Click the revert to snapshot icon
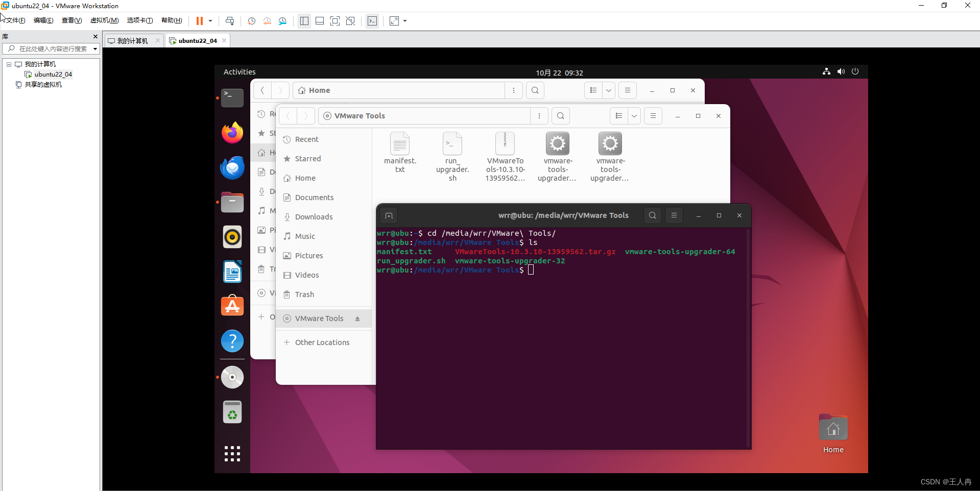This screenshot has width=980, height=491. pos(267,21)
